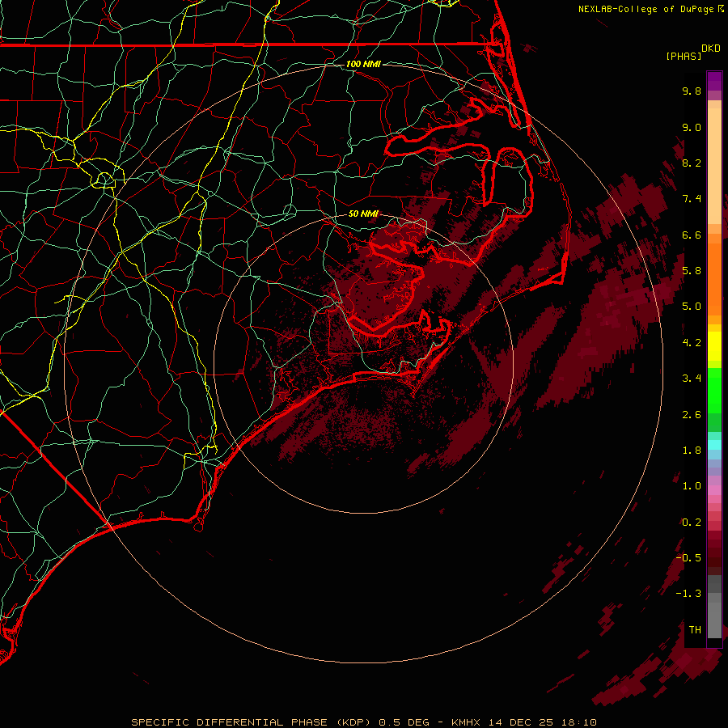Click the 5.0 scale label
Image resolution: width=728 pixels, height=728 pixels.
692,307
